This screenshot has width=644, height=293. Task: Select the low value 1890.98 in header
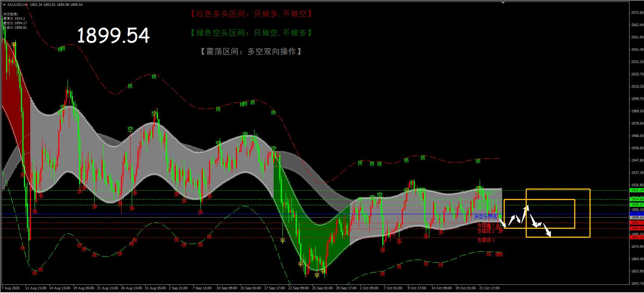click(x=63, y=5)
